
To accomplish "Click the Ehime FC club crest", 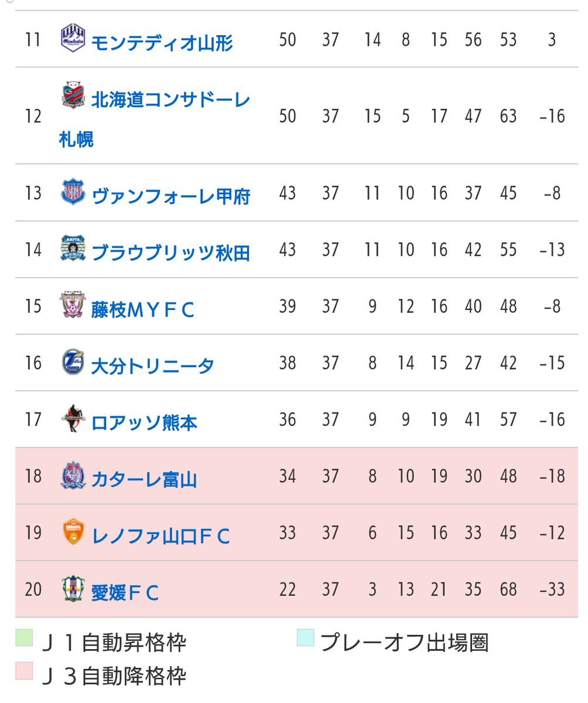I will point(73,589).
